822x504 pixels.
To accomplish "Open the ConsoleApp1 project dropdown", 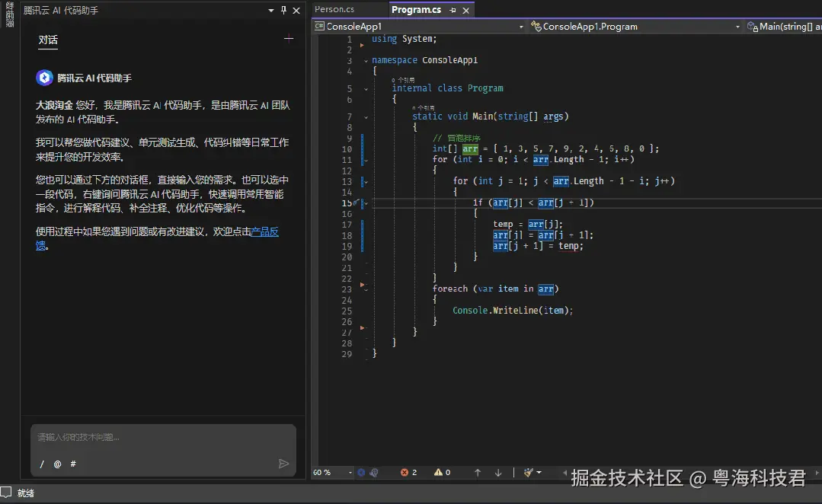I will (521, 27).
